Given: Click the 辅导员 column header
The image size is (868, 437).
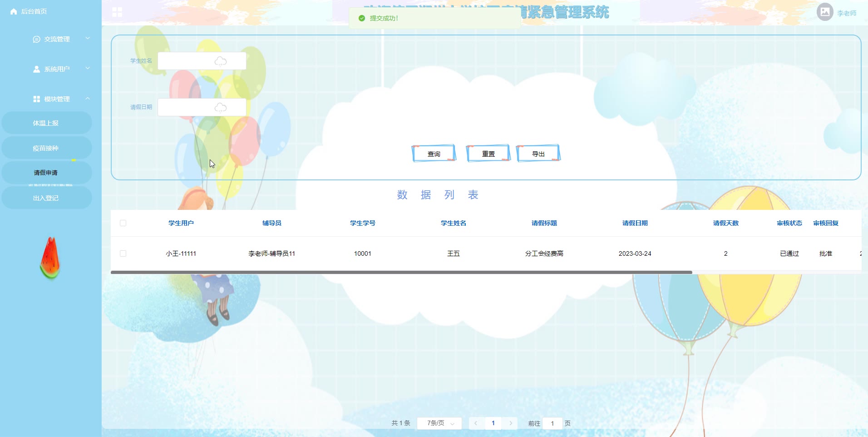Looking at the screenshot, I should [272, 223].
